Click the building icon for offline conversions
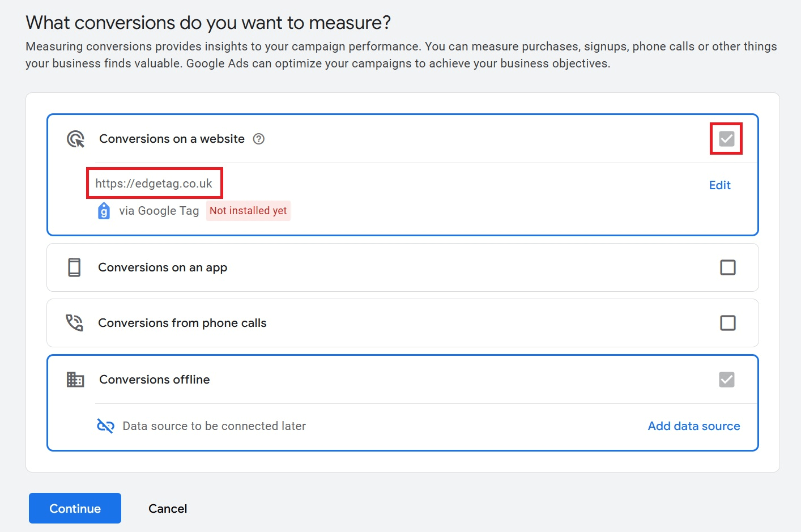 click(x=75, y=380)
